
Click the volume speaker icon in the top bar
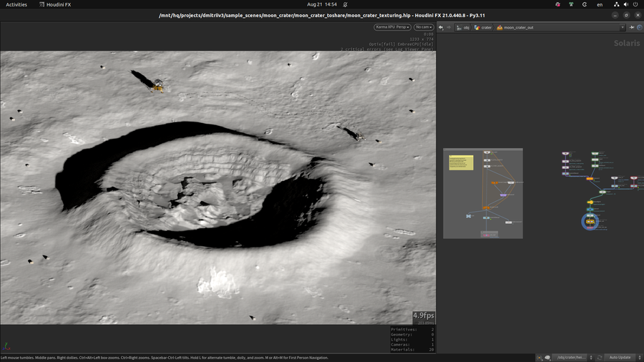point(626,4)
